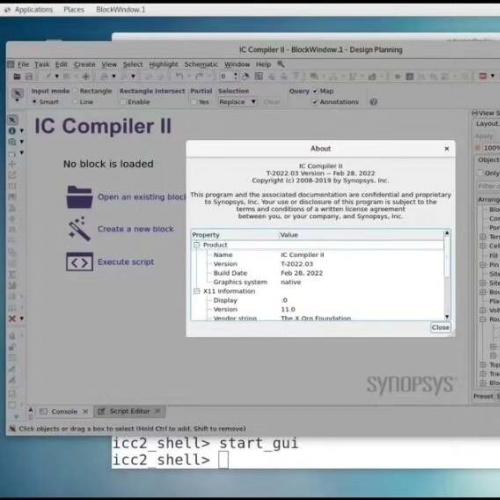Open the Highlight menu
This screenshot has width=500, height=500.
click(163, 64)
